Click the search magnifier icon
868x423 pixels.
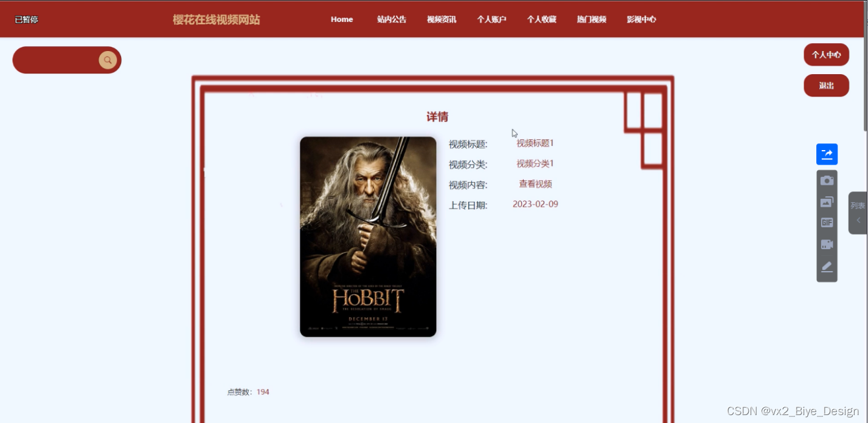[x=108, y=60]
